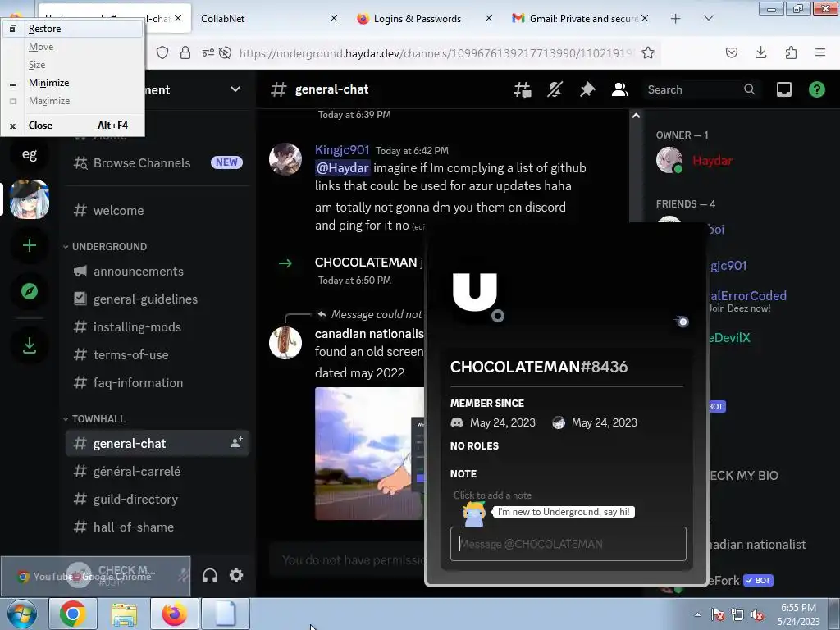Open Chrome from the taskbar
This screenshot has height=630, width=840.
[x=73, y=614]
